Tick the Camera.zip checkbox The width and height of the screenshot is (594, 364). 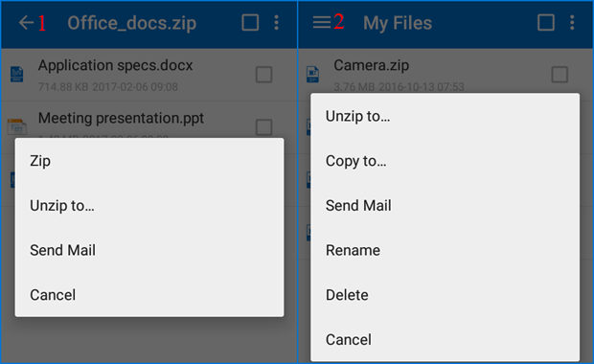point(560,75)
